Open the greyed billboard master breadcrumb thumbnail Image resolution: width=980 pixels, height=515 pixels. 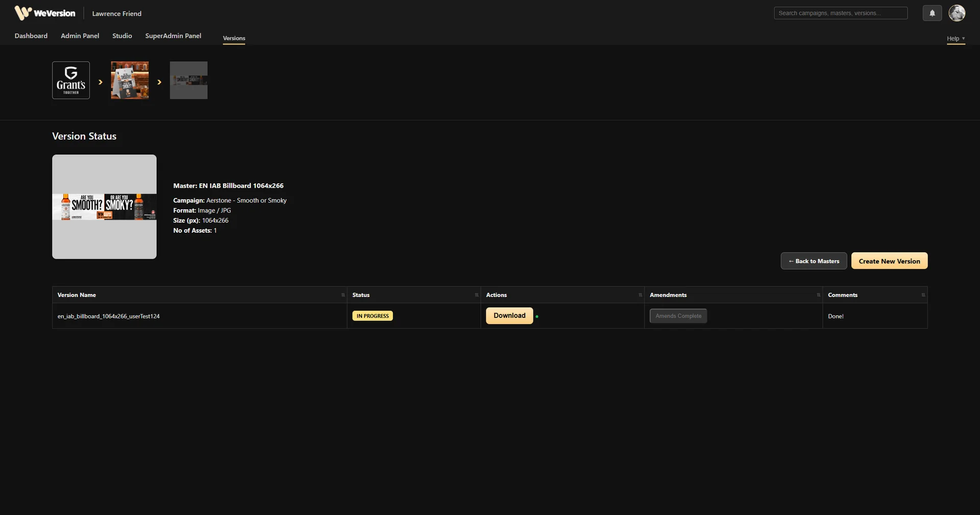(188, 80)
